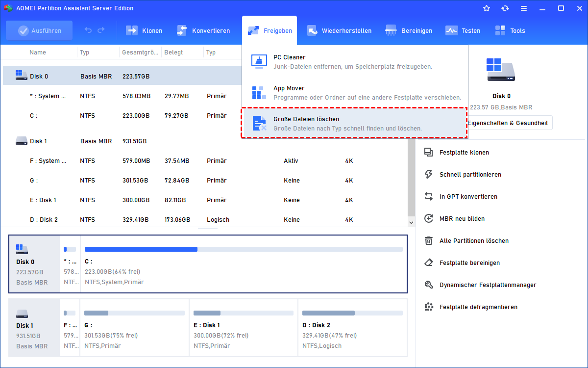Open the Tools toolbar menu

(510, 30)
